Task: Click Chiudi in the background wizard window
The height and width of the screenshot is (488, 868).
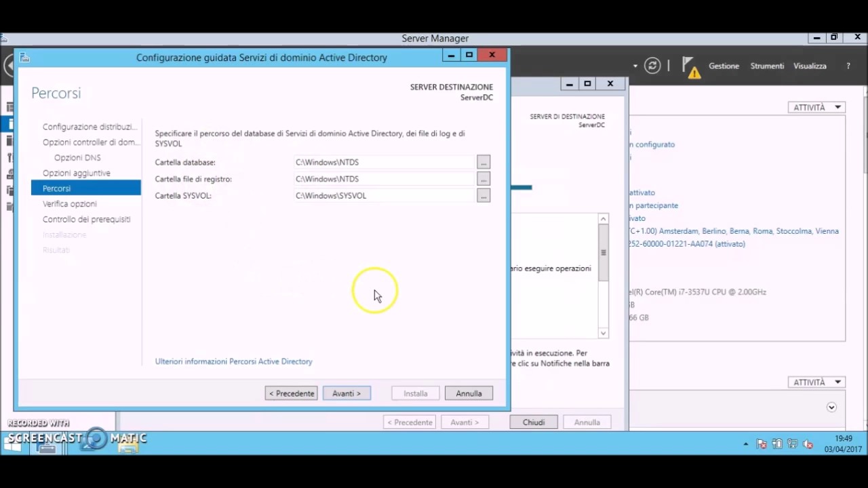Action: coord(534,422)
